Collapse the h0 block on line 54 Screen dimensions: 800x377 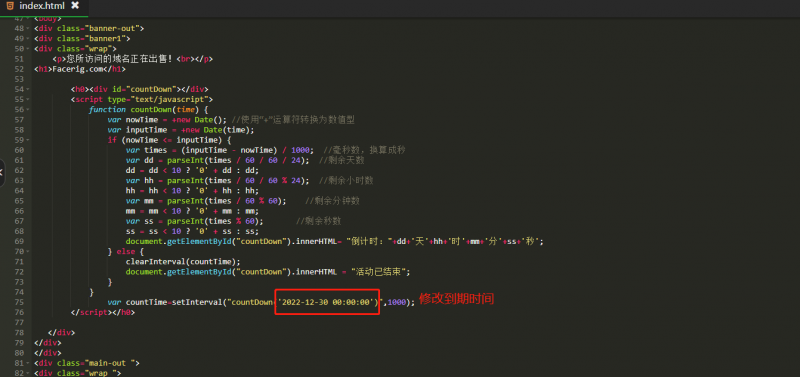(x=29, y=89)
